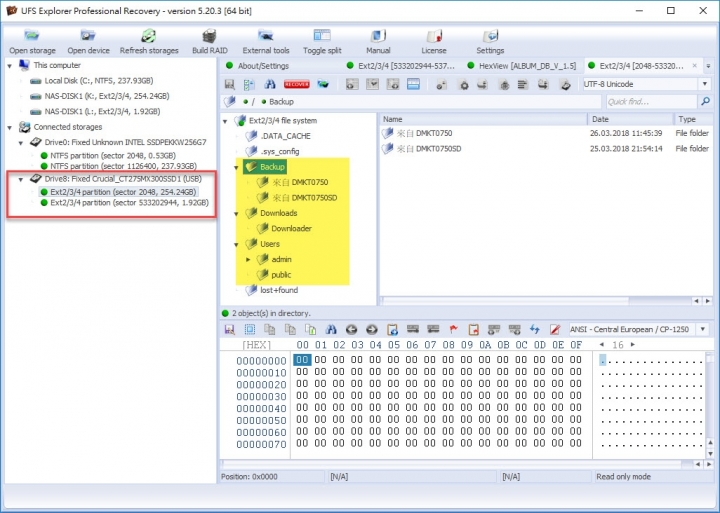Click the quick find magnifier icon

click(706, 101)
